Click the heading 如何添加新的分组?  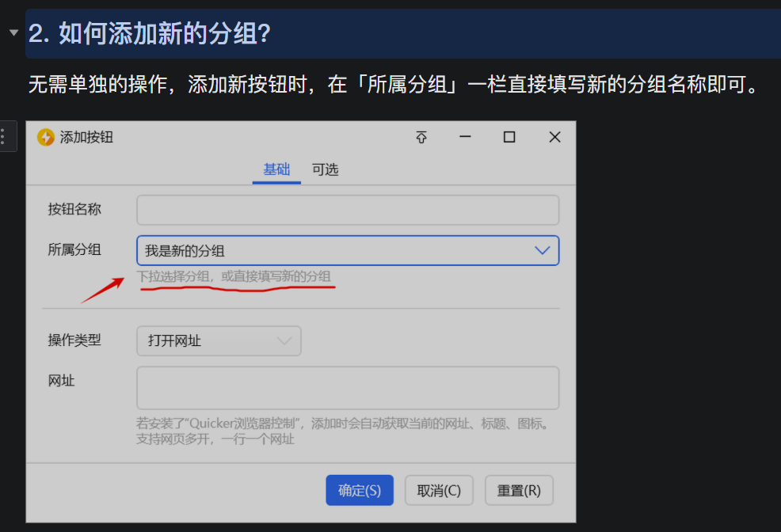pos(165,34)
